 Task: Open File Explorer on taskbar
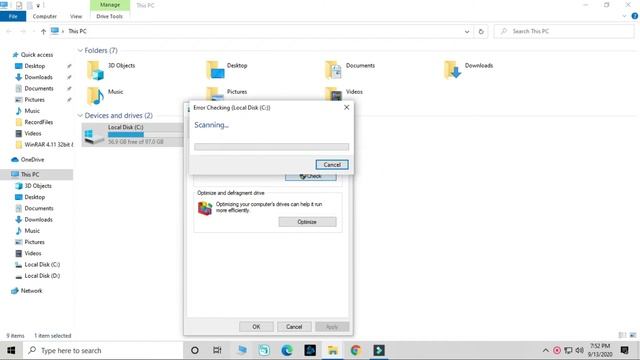pos(333,350)
